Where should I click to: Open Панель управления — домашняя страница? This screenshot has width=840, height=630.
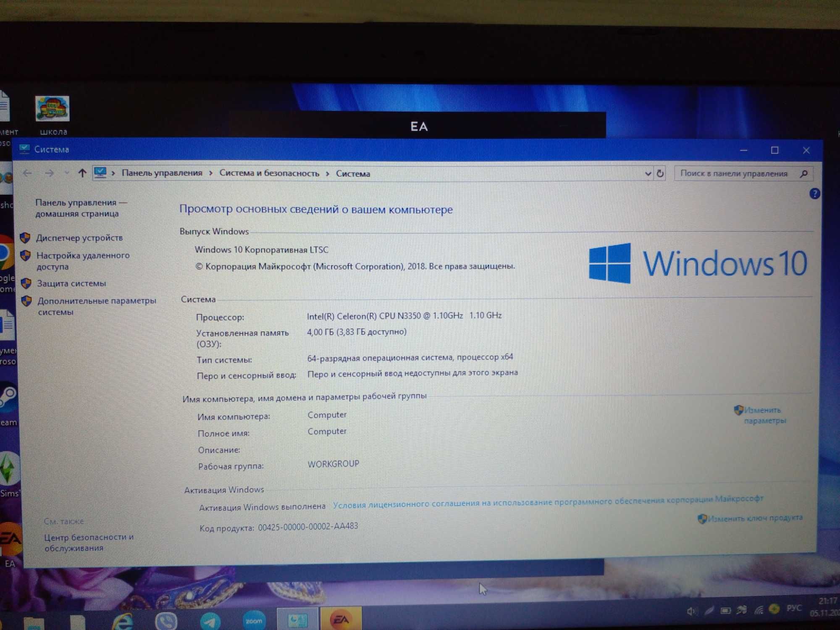pos(81,208)
